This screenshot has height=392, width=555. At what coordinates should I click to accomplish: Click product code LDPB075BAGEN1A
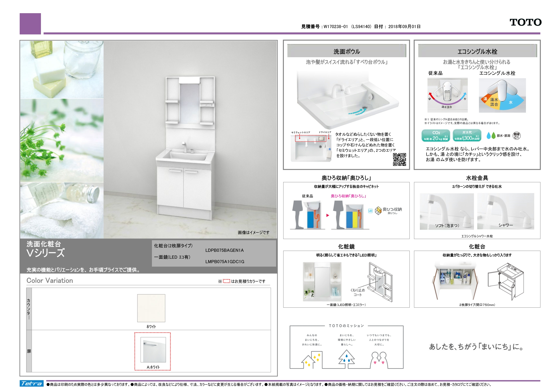pos(224,250)
